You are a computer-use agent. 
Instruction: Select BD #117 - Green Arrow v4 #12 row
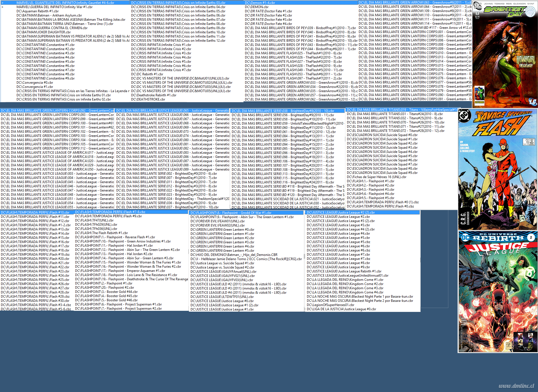tap(415, 28)
